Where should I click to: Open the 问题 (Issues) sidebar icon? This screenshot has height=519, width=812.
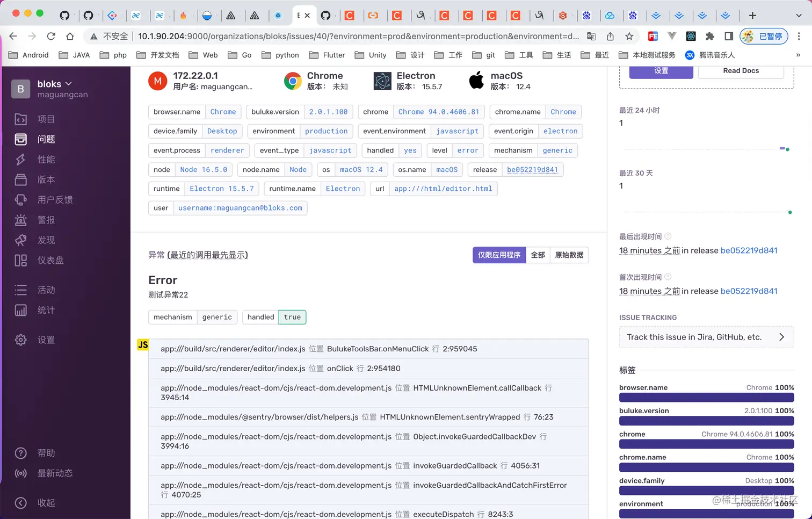(20, 139)
